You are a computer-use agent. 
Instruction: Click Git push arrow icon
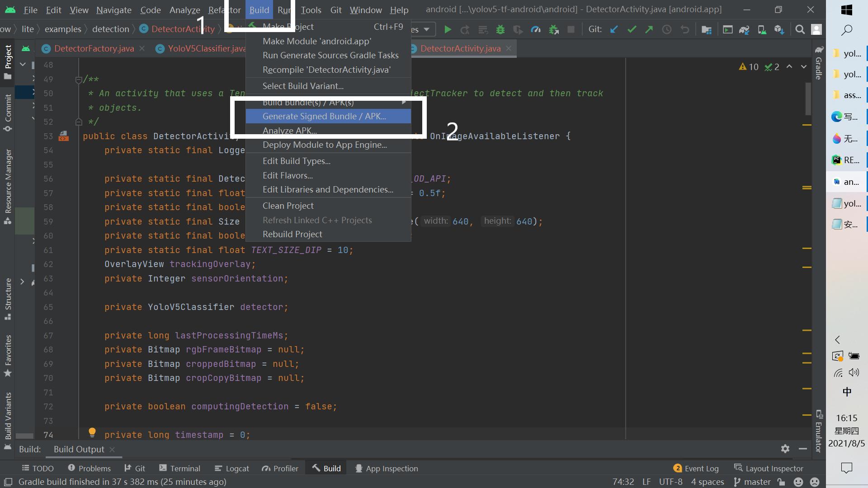point(649,30)
